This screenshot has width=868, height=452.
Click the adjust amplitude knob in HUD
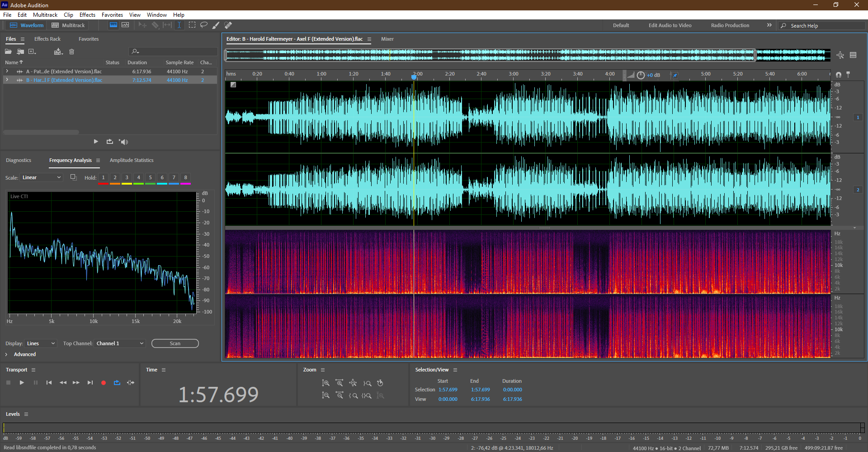click(x=641, y=75)
